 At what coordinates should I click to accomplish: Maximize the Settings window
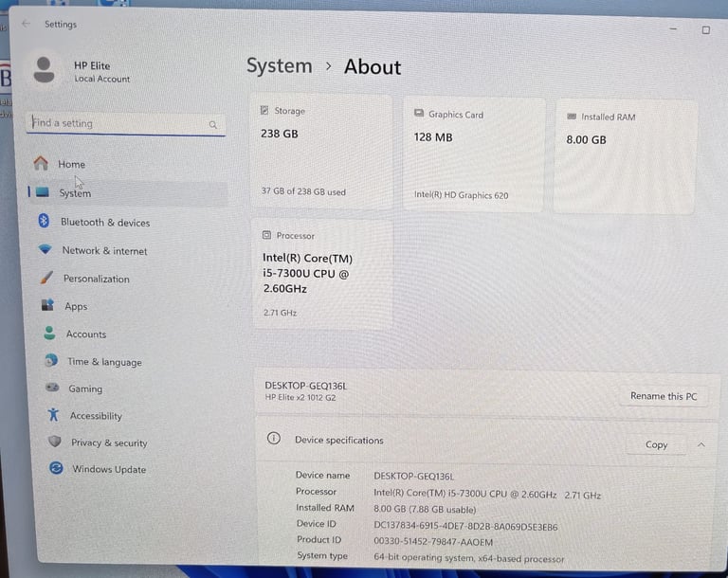tap(705, 30)
